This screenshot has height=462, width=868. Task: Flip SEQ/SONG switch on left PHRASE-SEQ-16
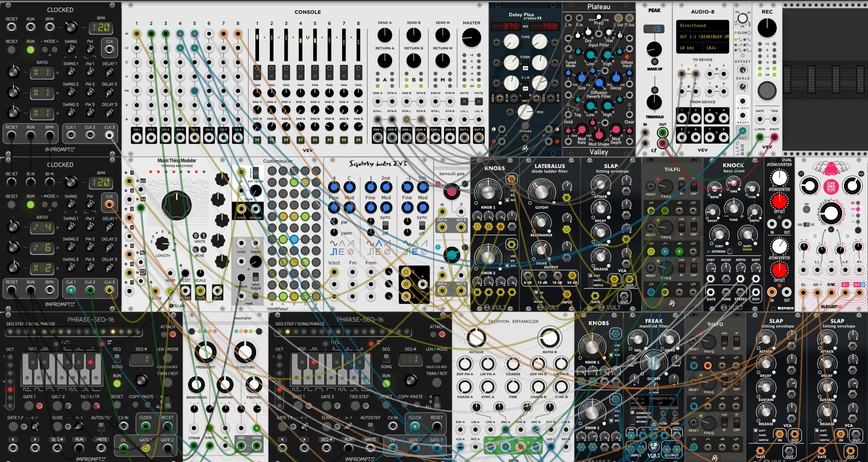(x=117, y=358)
